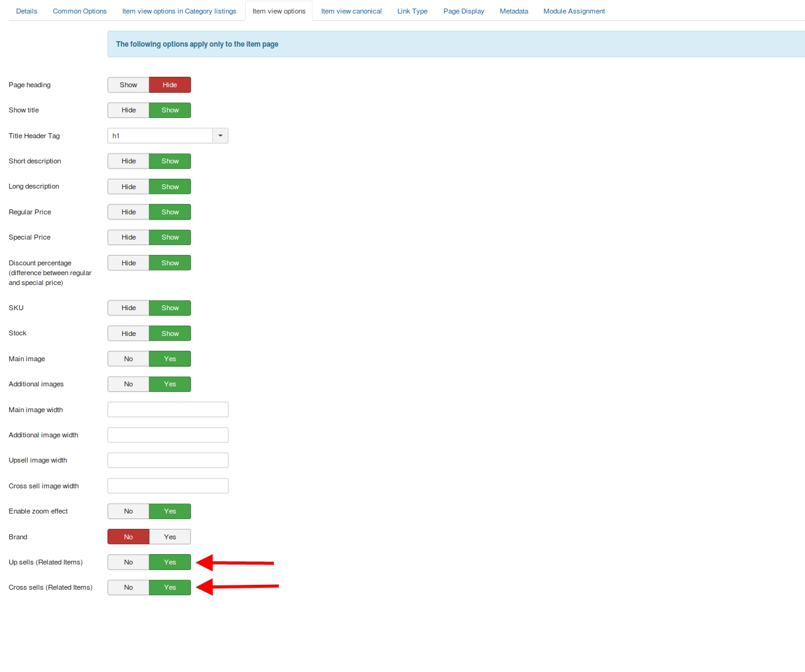Open the Title Header Tag dropdown arrow
Viewport: 805px width, 672px height.
220,136
